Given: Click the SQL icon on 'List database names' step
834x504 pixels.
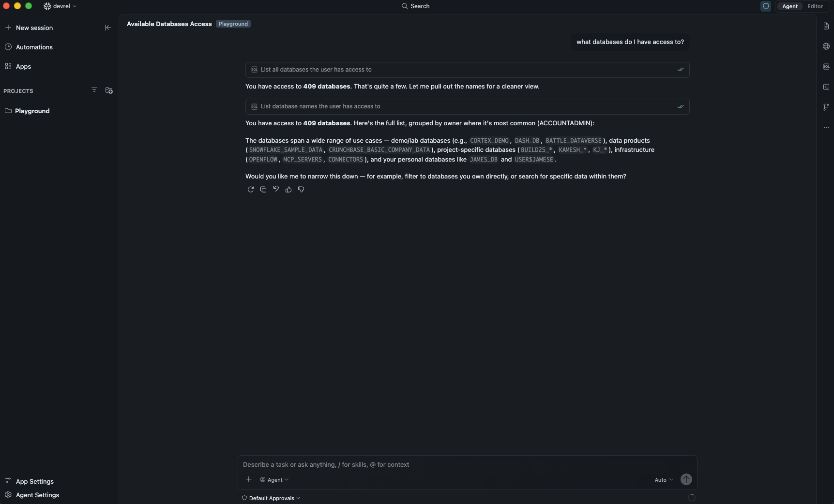Looking at the screenshot, I should click(x=254, y=106).
